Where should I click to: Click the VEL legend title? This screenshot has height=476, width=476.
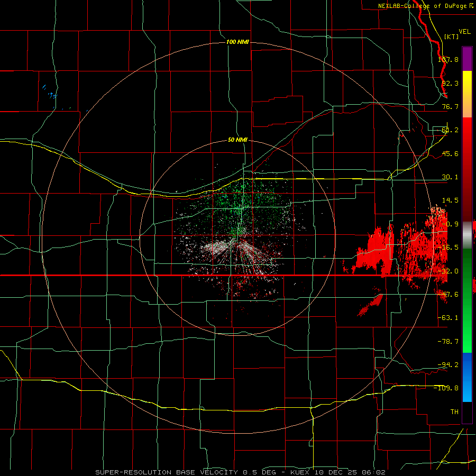(x=464, y=32)
